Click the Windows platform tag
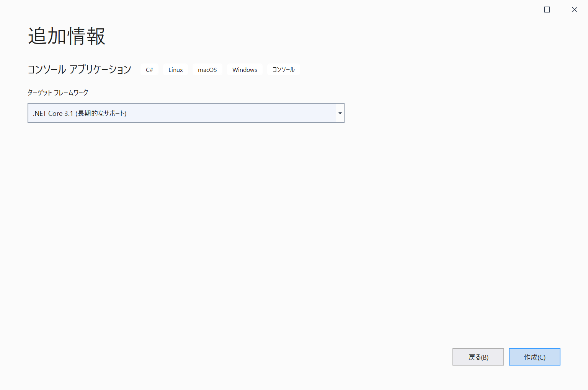 click(x=245, y=70)
